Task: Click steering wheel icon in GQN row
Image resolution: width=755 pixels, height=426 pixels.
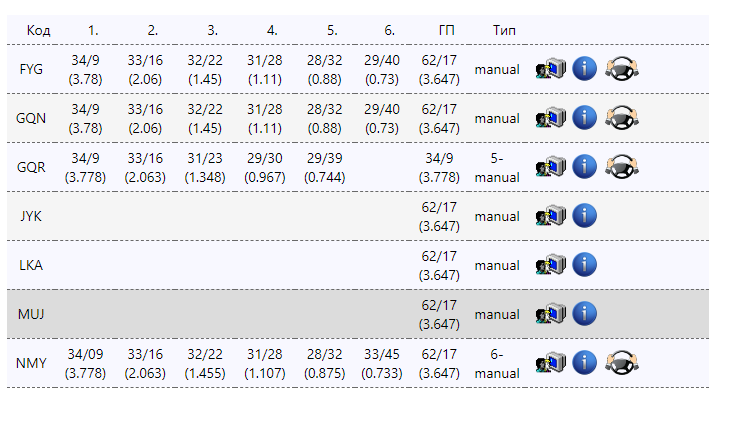Action: pyautogui.click(x=622, y=117)
